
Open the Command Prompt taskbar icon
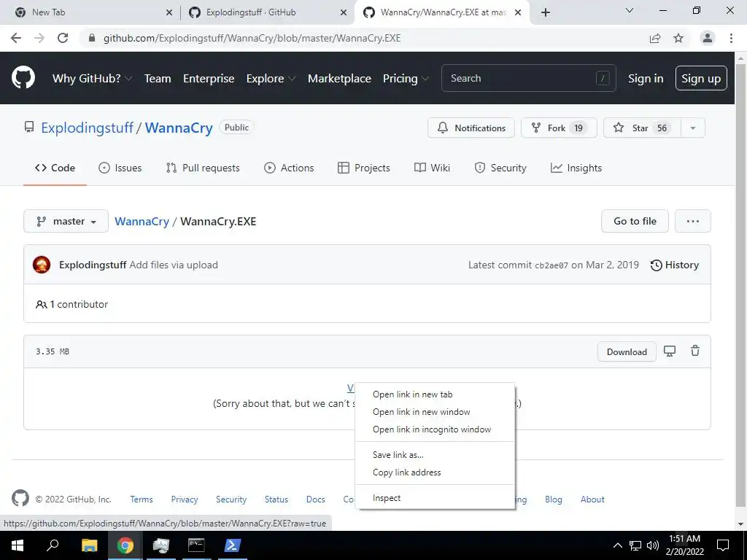click(196, 545)
